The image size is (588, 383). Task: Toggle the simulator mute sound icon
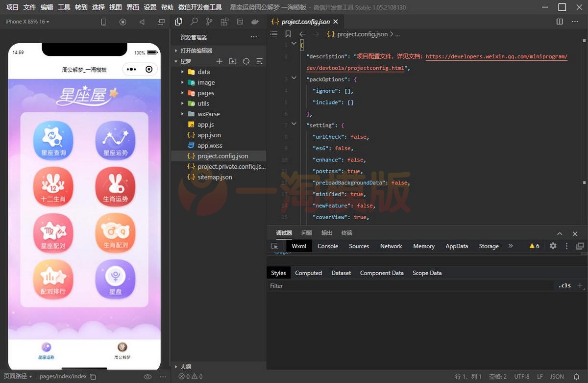pos(142,22)
